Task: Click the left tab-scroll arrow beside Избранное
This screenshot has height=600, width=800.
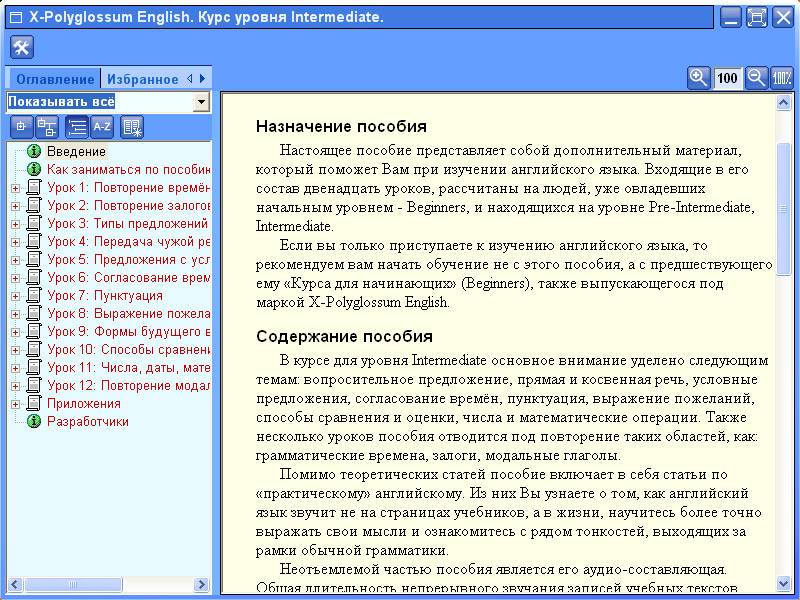Action: [190, 79]
